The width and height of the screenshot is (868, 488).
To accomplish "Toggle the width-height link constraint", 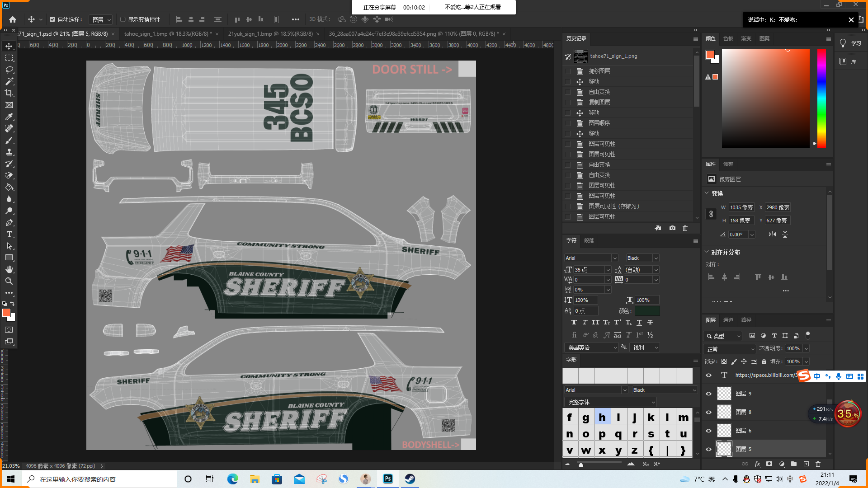I will pyautogui.click(x=711, y=214).
